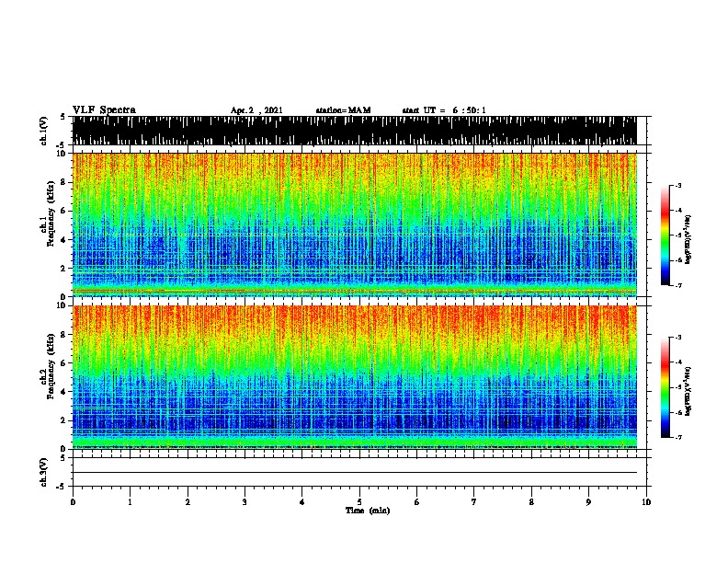Click the "ch.1(V)" waveform axis label
The height and width of the screenshot is (563, 728).
click(x=44, y=131)
